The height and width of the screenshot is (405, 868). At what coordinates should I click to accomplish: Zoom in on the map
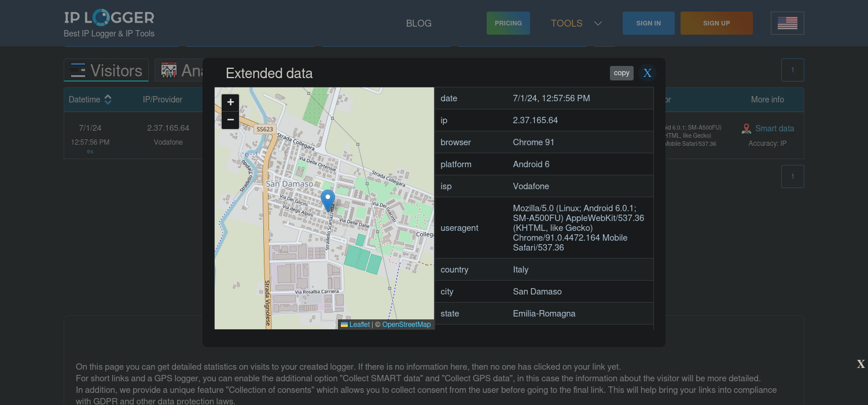[230, 102]
